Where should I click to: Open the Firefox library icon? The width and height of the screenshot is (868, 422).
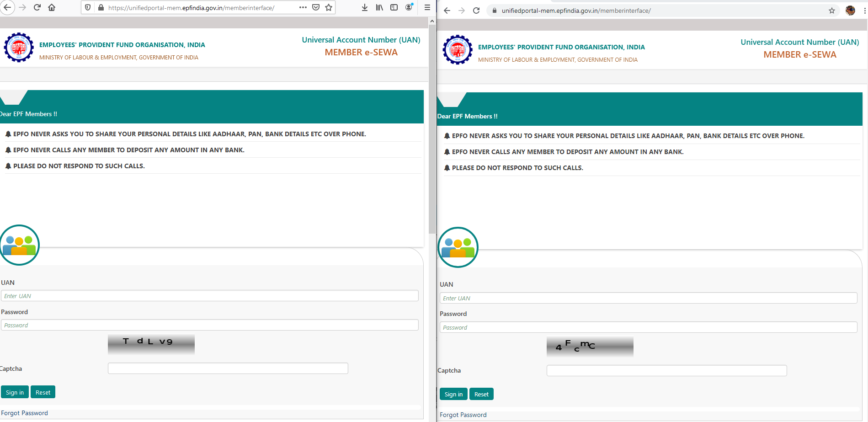pyautogui.click(x=379, y=7)
